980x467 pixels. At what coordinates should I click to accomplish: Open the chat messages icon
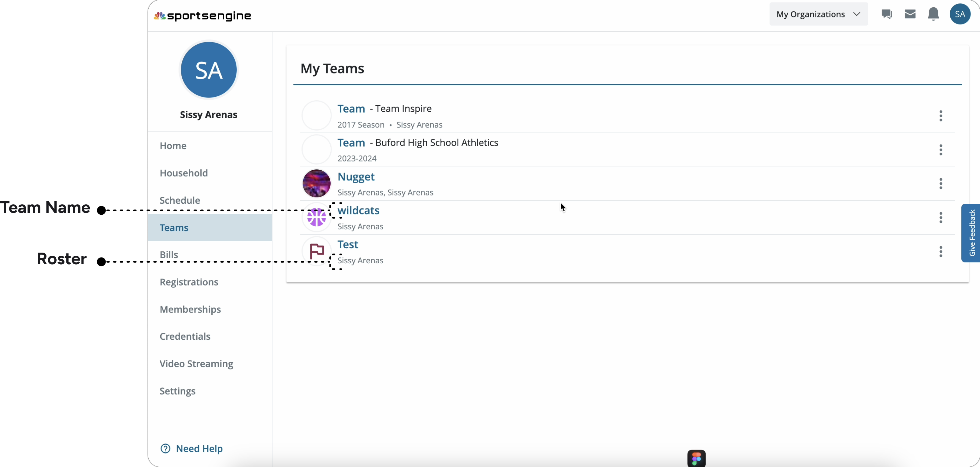point(886,14)
